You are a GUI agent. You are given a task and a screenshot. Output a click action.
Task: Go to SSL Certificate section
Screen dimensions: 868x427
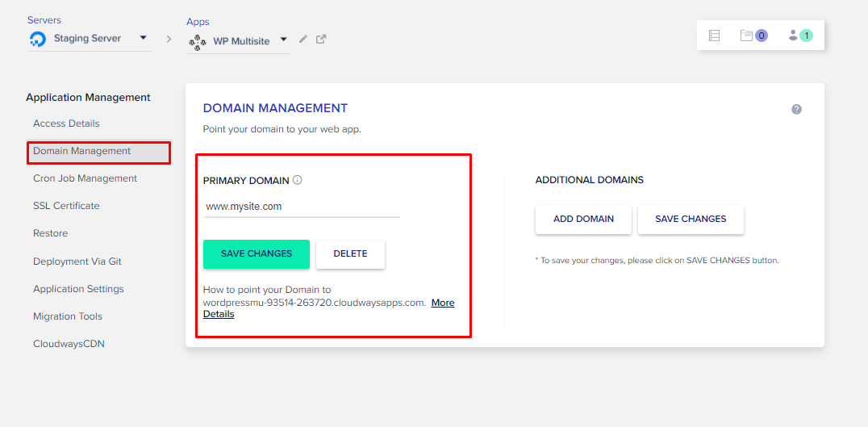[x=66, y=206]
